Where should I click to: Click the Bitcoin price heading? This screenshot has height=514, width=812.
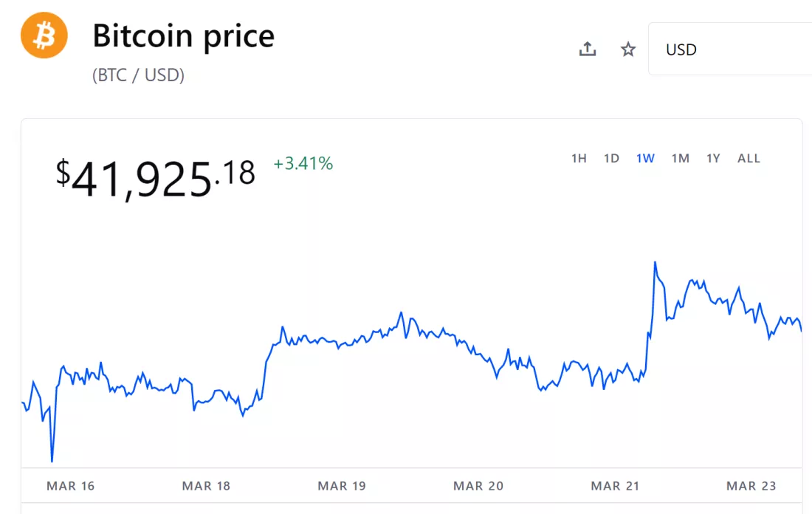[x=183, y=35]
